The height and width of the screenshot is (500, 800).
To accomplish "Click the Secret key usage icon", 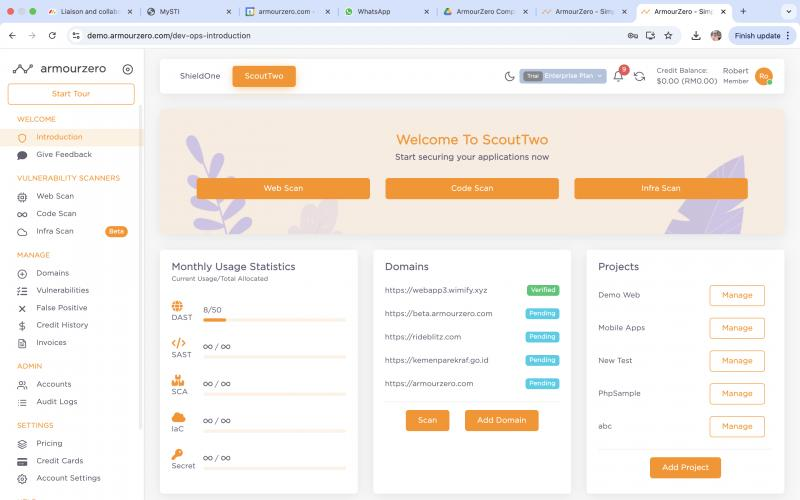I will [x=177, y=454].
